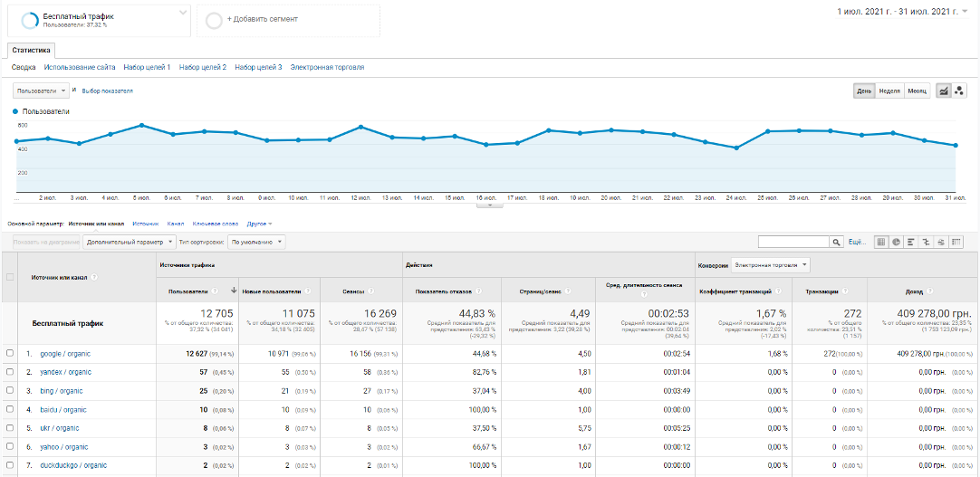Select the data table view icon

pos(881,242)
